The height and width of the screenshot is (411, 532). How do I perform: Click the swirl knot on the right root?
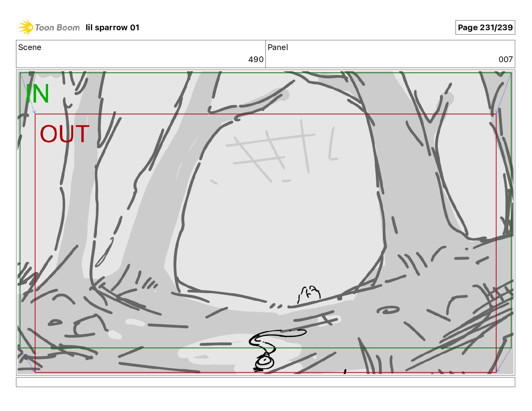pyautogui.click(x=388, y=310)
